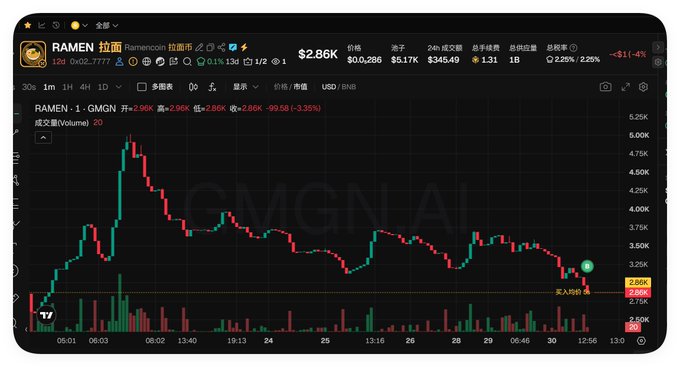
Task: Click the red 2.86K current price tag
Action: click(638, 292)
